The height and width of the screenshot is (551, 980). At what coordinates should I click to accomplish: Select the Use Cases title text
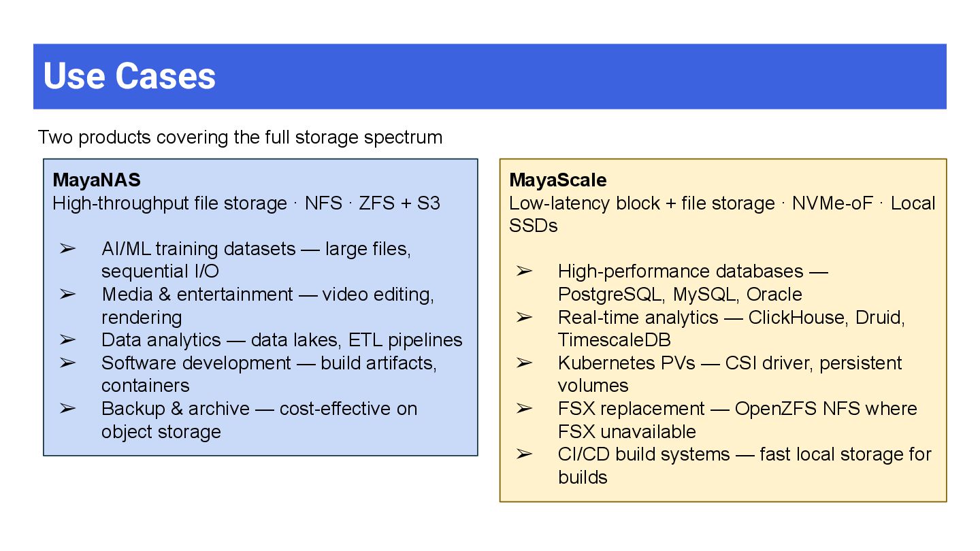[129, 76]
